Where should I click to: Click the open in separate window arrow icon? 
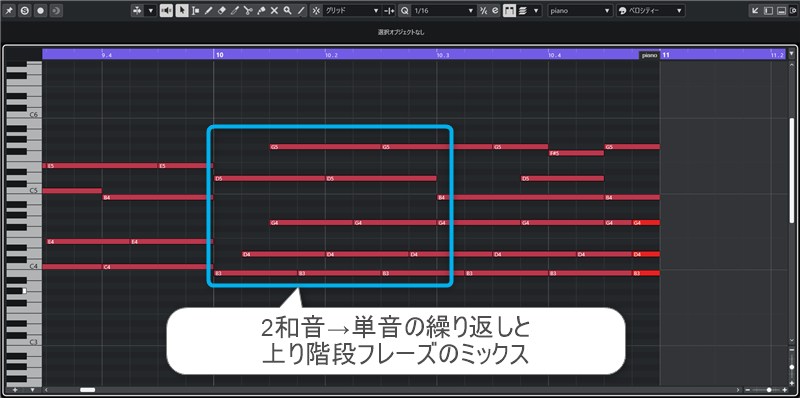755,11
